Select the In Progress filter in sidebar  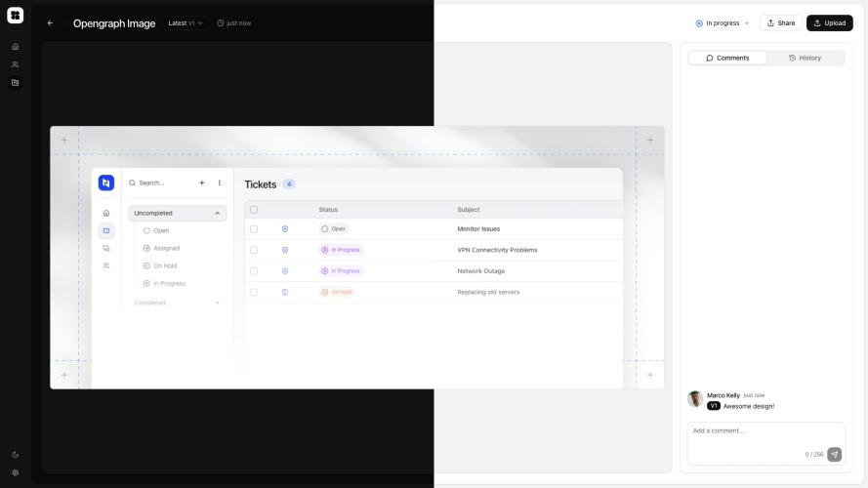point(164,283)
